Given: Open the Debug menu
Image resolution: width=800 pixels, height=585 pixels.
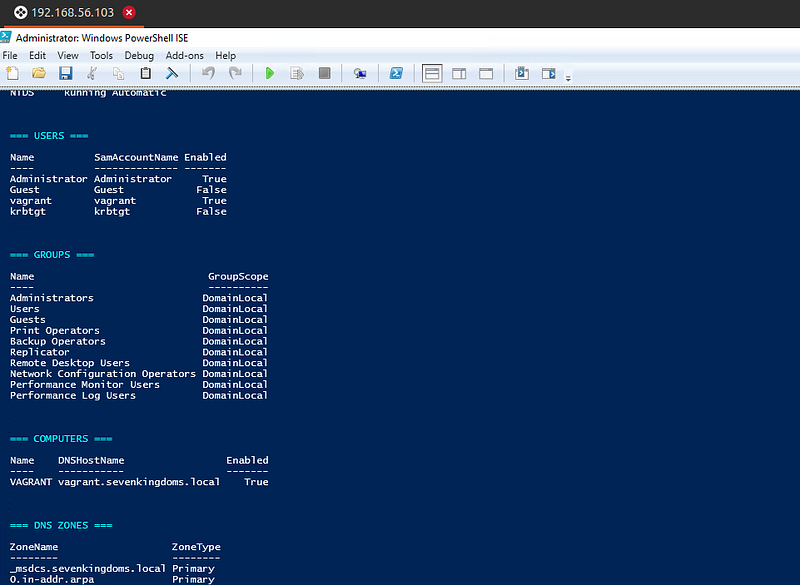Looking at the screenshot, I should click(x=139, y=56).
